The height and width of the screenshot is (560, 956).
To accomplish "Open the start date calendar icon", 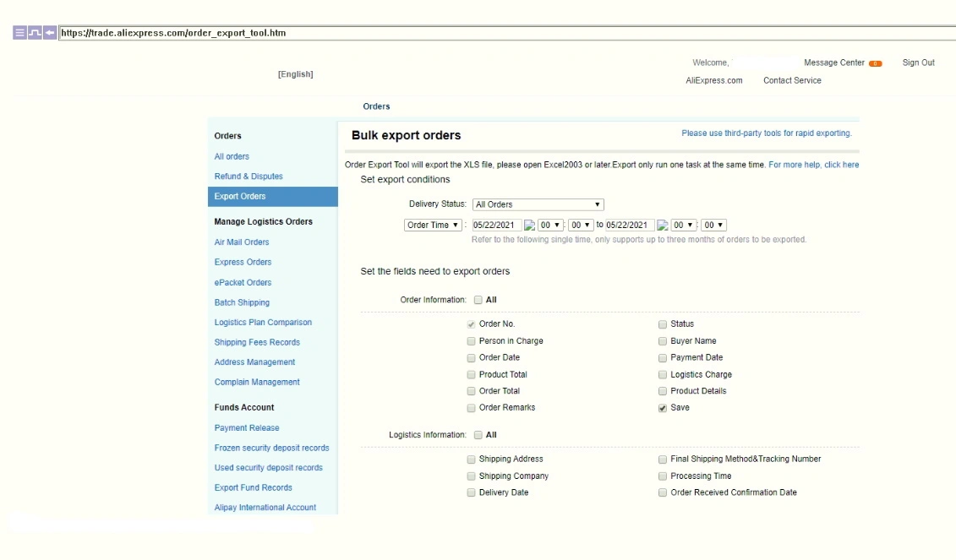I will (529, 226).
